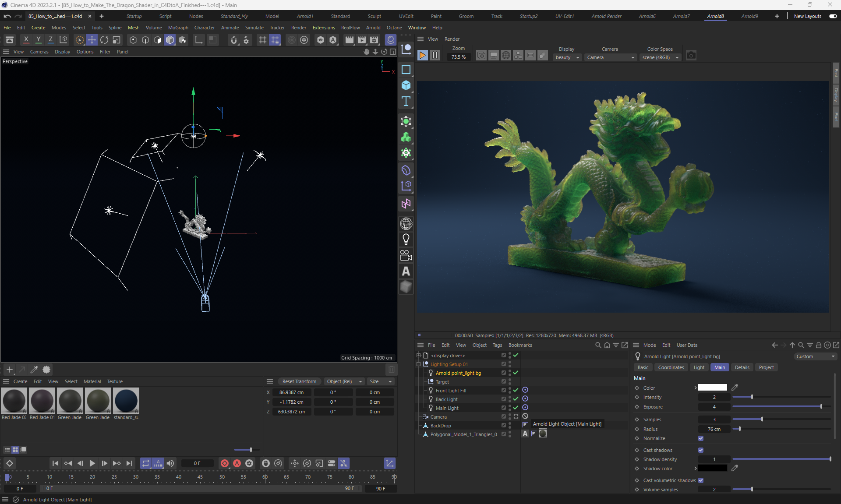The height and width of the screenshot is (504, 841).
Task: Open the MoGraph menu
Action: point(178,28)
